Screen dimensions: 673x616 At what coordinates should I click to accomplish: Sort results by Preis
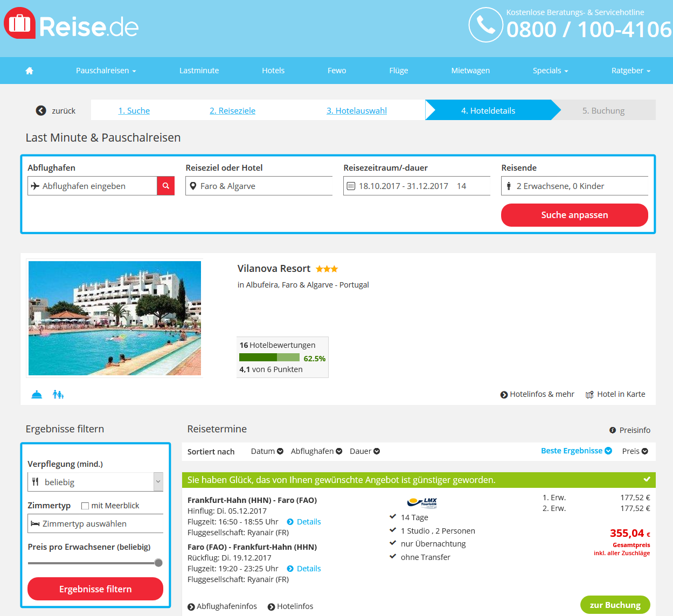click(x=635, y=451)
